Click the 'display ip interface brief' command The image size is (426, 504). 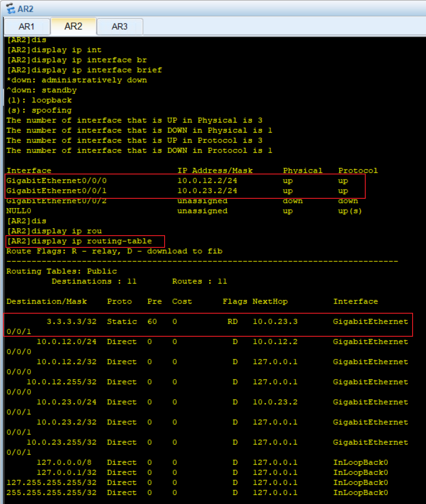pyautogui.click(x=84, y=70)
